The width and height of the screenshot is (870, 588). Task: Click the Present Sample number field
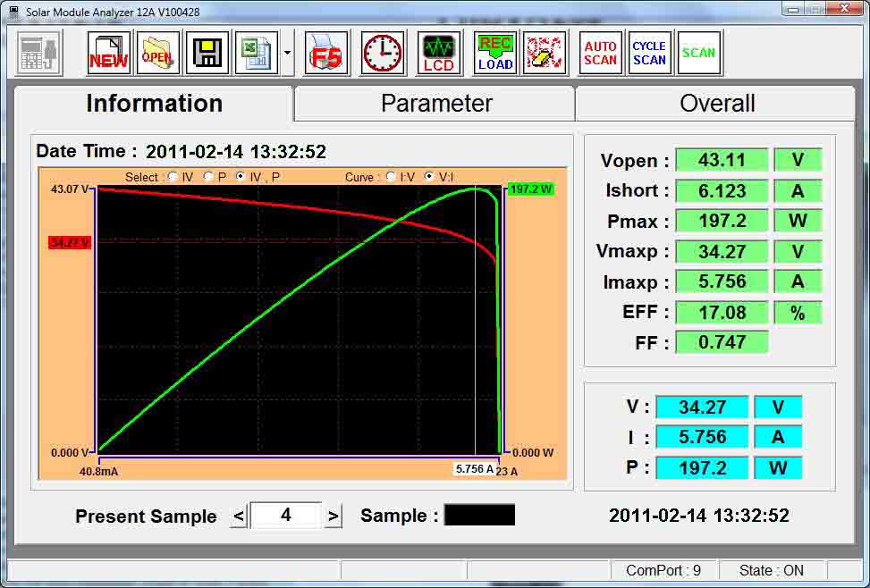pos(285,515)
